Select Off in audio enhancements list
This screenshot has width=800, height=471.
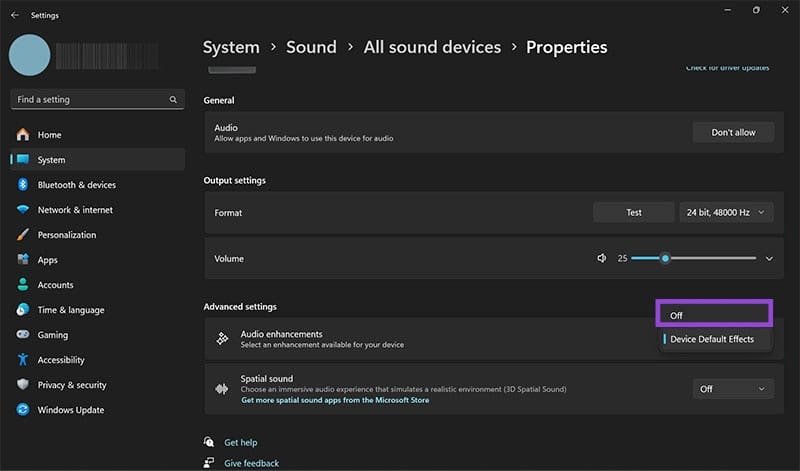(714, 315)
